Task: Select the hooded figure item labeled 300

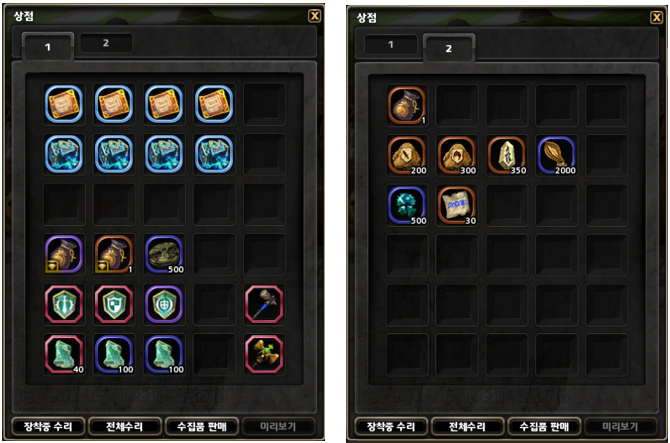Action: click(x=457, y=155)
